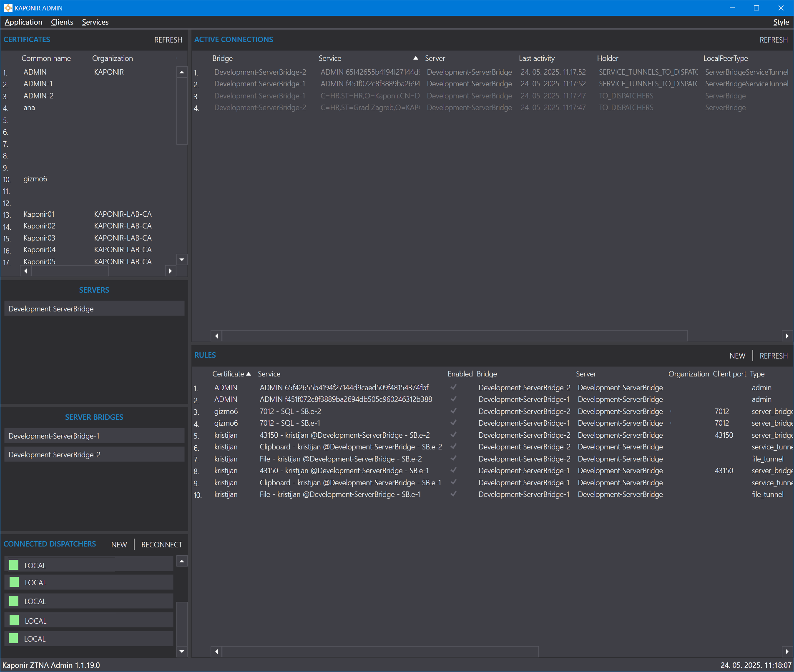Click NEW in the Rules panel

coord(737,356)
